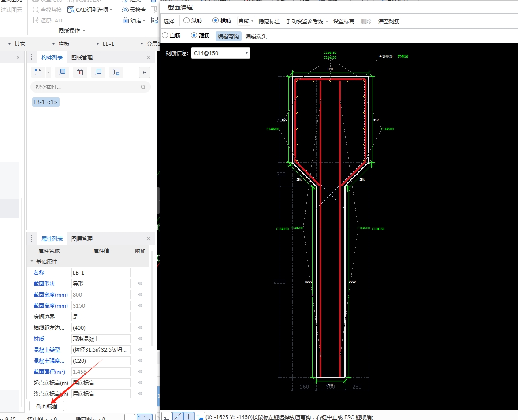518x420 pixels.
Task: Click the 名称 value field LB-1
Action: coord(101,272)
